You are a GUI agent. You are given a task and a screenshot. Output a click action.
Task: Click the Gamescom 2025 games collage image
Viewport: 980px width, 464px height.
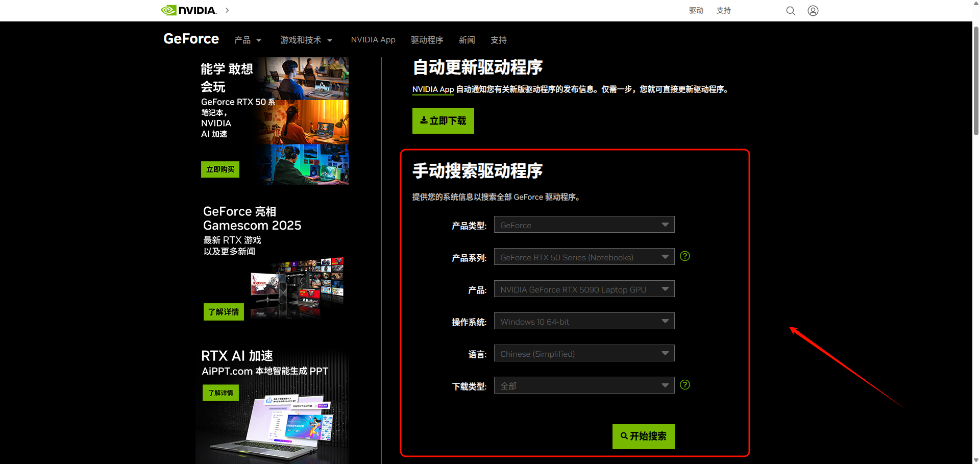click(x=298, y=288)
